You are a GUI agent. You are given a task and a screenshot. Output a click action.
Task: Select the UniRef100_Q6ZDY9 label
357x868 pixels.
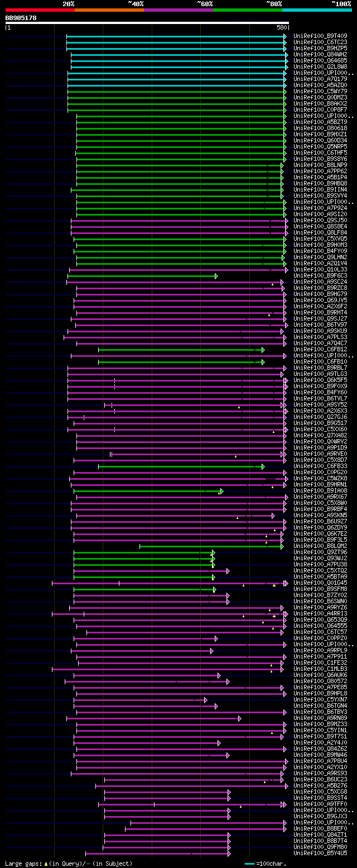[x=320, y=527]
